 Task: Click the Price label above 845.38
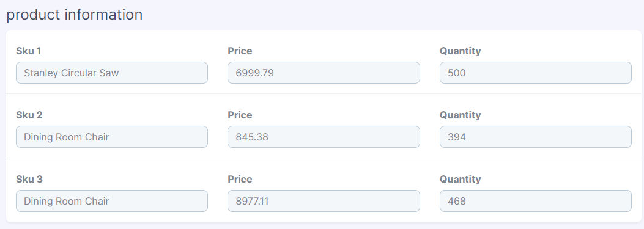pyautogui.click(x=240, y=115)
